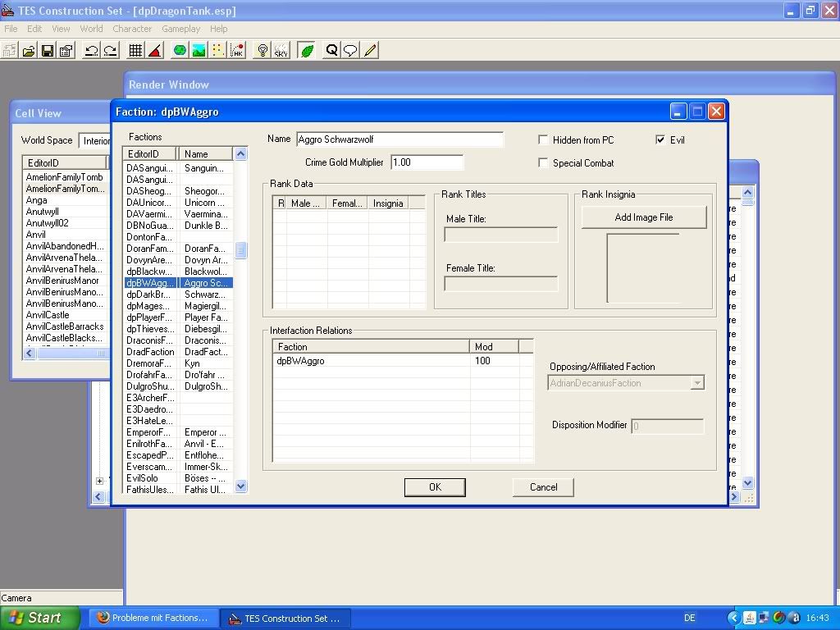
Task: Enable the Hidden from PC checkbox
Action: coord(543,140)
